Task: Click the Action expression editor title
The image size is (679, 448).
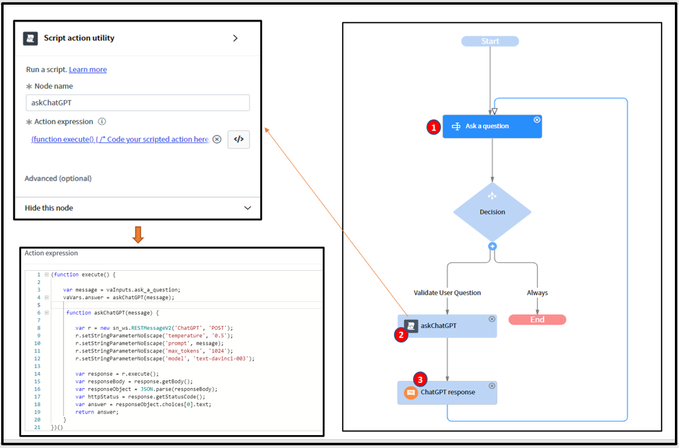Action: (x=51, y=253)
